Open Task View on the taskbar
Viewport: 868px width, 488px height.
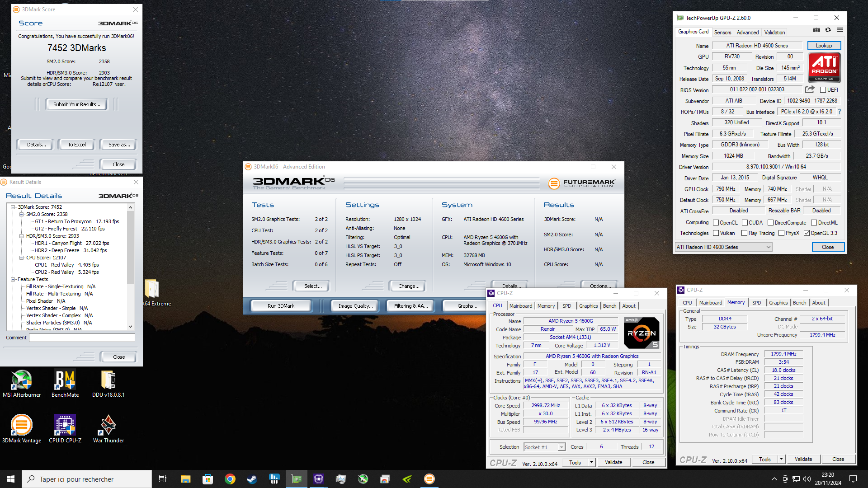(163, 479)
